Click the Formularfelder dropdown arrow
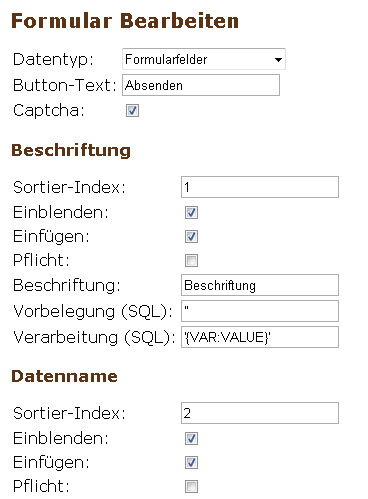This screenshot has width=368, height=499. coord(278,60)
